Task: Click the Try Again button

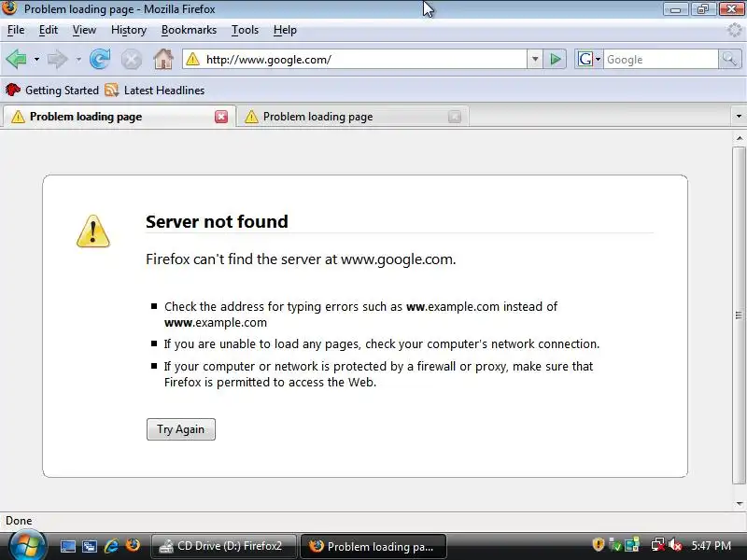Action: tap(181, 429)
